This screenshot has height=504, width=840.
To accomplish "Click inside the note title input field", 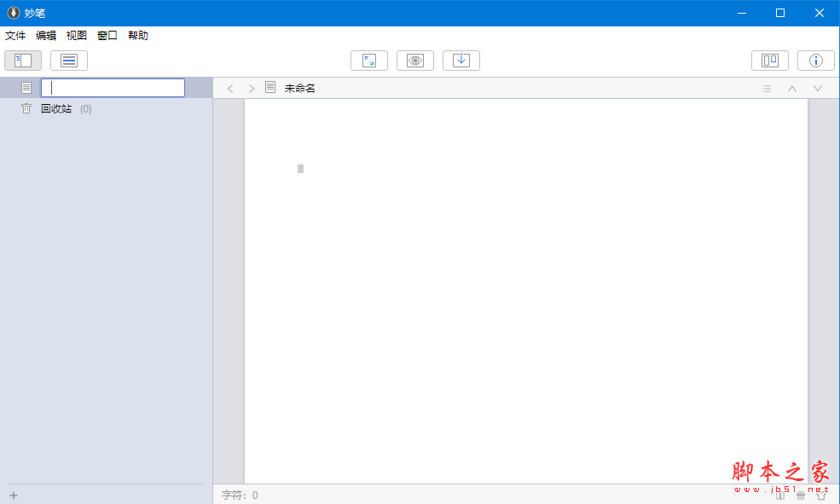I will (112, 87).
